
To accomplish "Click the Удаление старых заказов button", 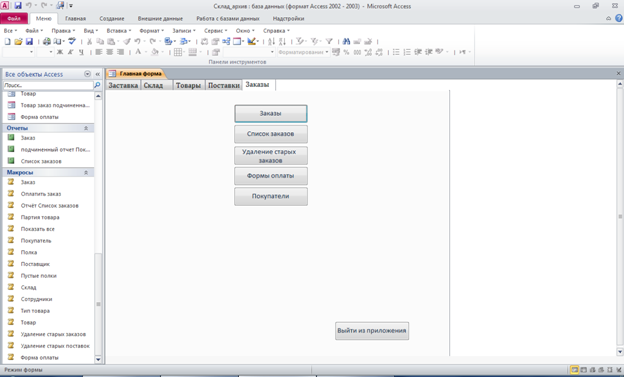I will point(271,156).
